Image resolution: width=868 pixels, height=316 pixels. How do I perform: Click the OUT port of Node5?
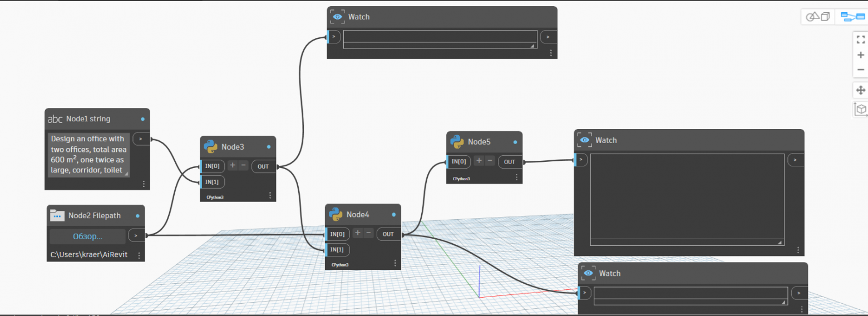pyautogui.click(x=510, y=162)
